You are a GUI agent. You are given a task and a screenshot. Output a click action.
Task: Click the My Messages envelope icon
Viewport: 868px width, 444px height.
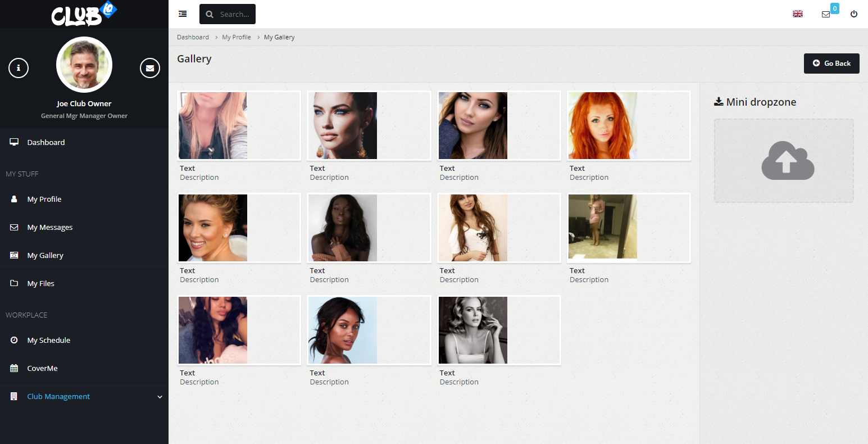(x=14, y=227)
